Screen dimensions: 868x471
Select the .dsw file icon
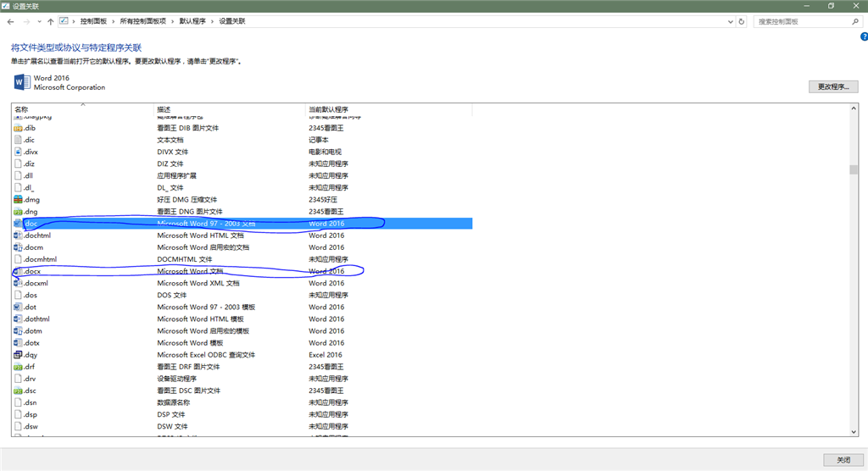point(18,426)
